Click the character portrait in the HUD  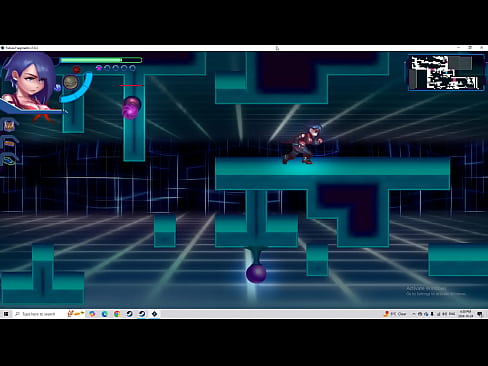pyautogui.click(x=28, y=81)
